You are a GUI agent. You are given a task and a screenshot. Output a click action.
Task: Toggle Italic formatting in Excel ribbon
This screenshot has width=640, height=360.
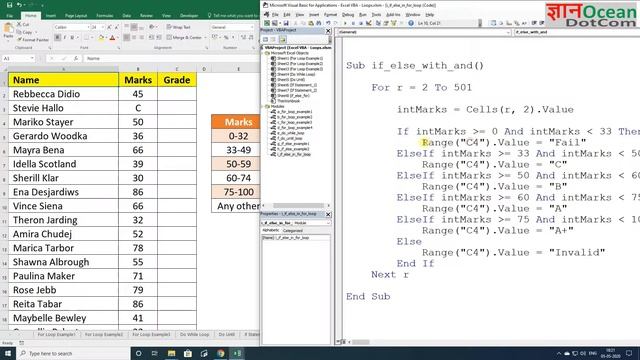[x=65, y=38]
